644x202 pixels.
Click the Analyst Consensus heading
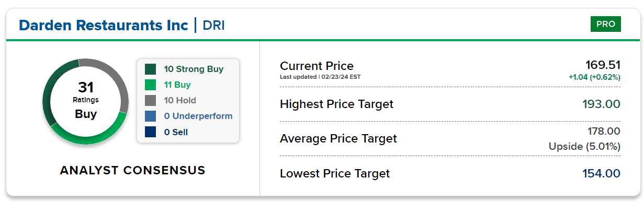click(x=132, y=170)
